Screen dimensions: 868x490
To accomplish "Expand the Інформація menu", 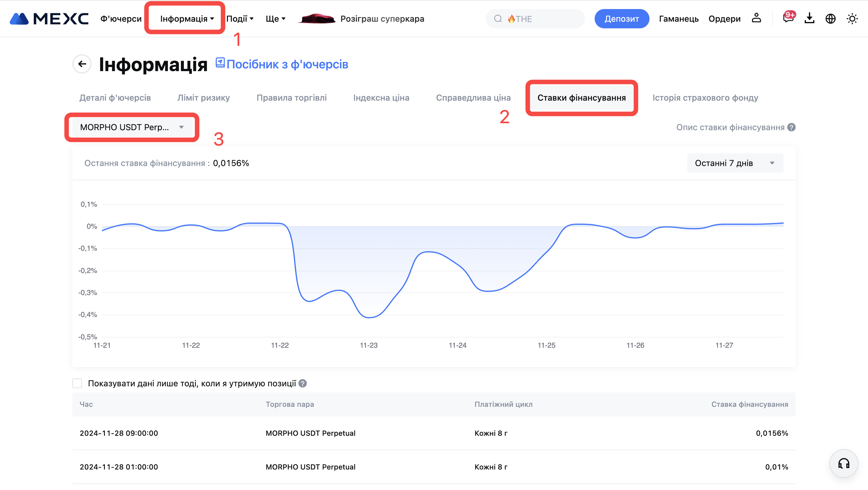I will (187, 19).
